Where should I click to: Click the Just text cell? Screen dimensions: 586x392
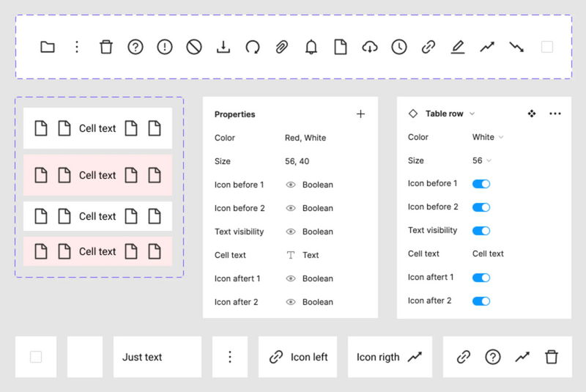[x=157, y=357]
